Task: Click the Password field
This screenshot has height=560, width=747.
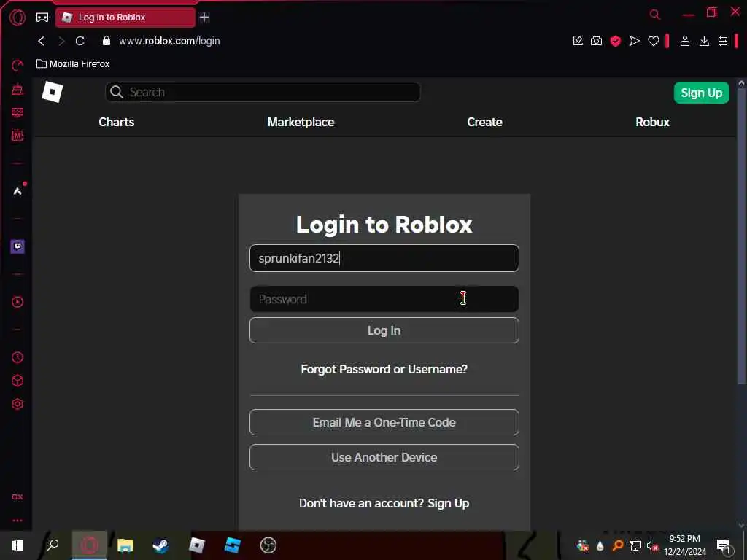Action: 384,299
